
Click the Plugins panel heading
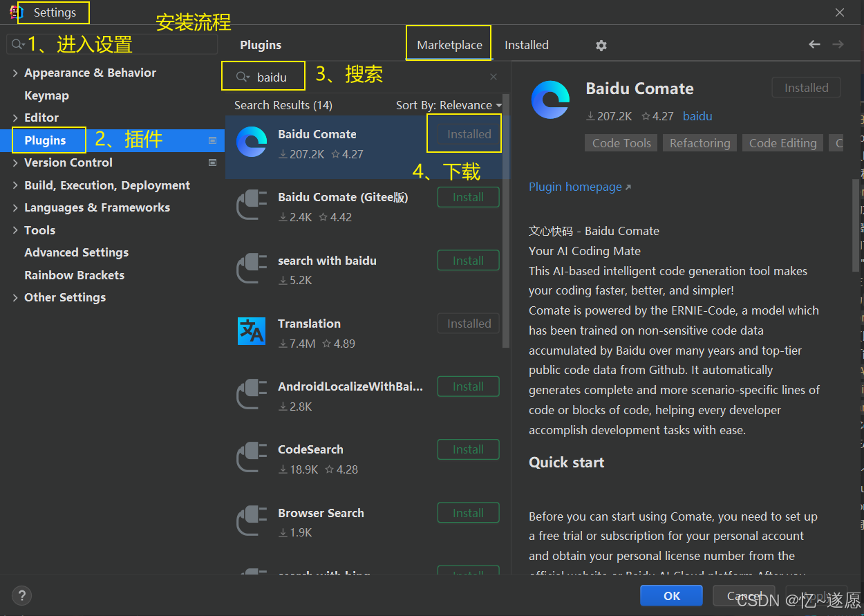[261, 45]
